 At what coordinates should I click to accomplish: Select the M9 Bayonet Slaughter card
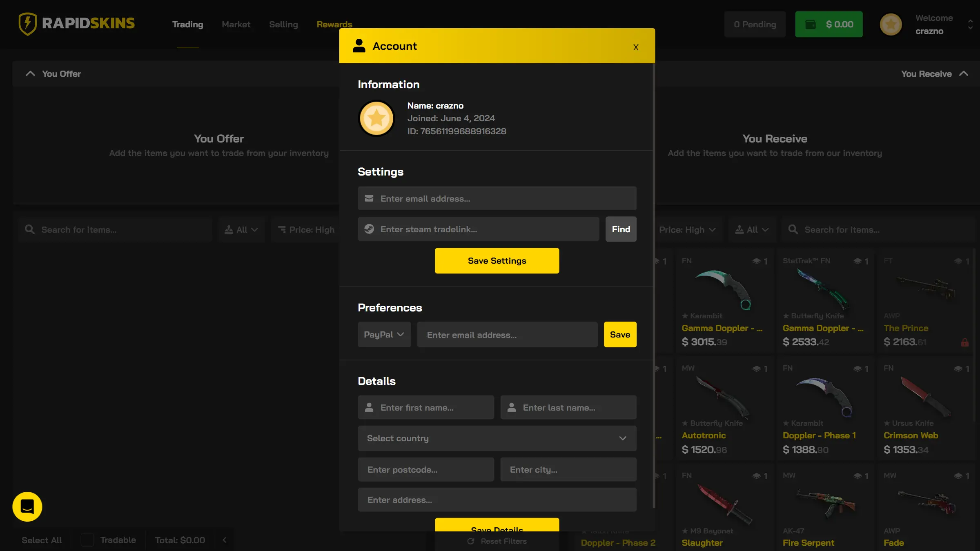pyautogui.click(x=725, y=508)
